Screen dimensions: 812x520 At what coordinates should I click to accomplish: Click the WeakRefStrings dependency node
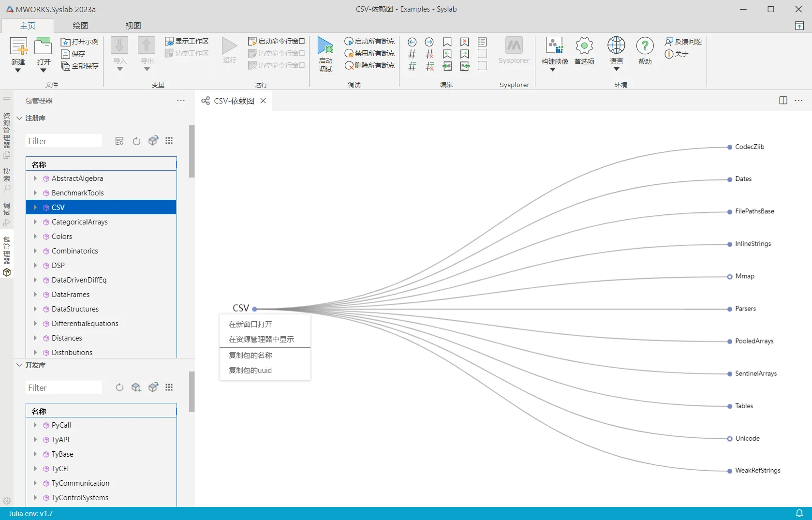(x=730, y=471)
